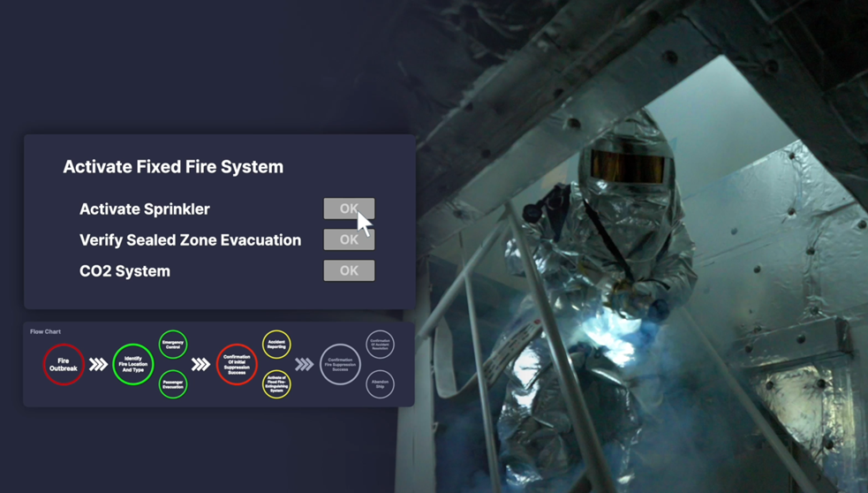Select the Passenger Evacuation node
The height and width of the screenshot is (493, 868).
173,384
